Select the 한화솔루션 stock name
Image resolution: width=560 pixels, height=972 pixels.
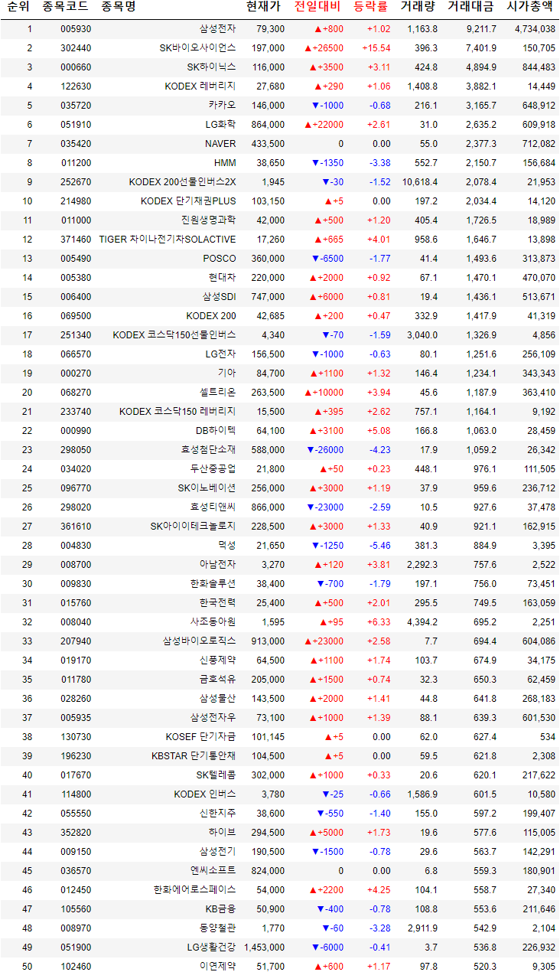tap(213, 584)
